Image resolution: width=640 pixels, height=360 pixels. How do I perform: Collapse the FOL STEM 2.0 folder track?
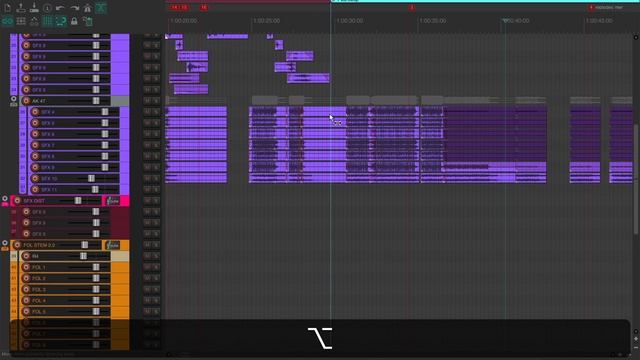point(4,243)
